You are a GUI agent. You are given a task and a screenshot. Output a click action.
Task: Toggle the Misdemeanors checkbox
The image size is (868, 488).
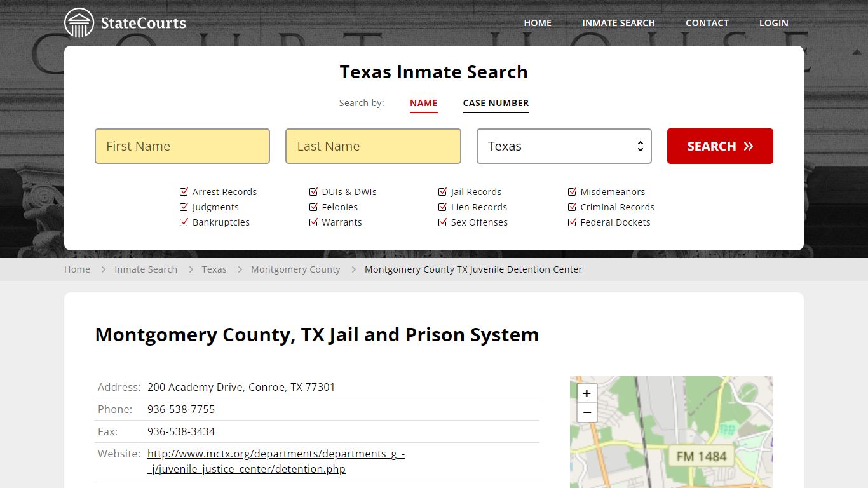pos(572,192)
